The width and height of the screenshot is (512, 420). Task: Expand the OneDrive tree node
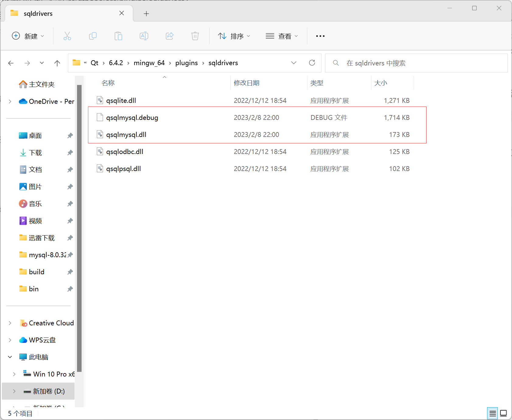pos(10,101)
